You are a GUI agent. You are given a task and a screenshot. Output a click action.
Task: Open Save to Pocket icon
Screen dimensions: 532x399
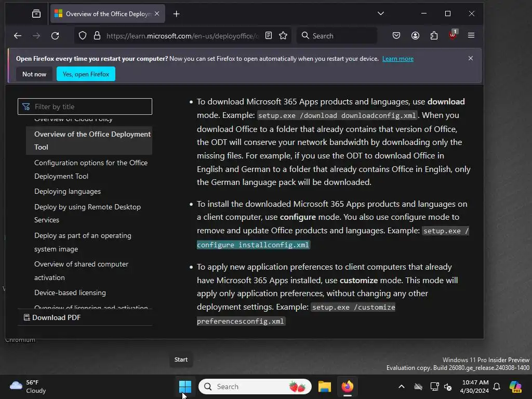pos(396,36)
